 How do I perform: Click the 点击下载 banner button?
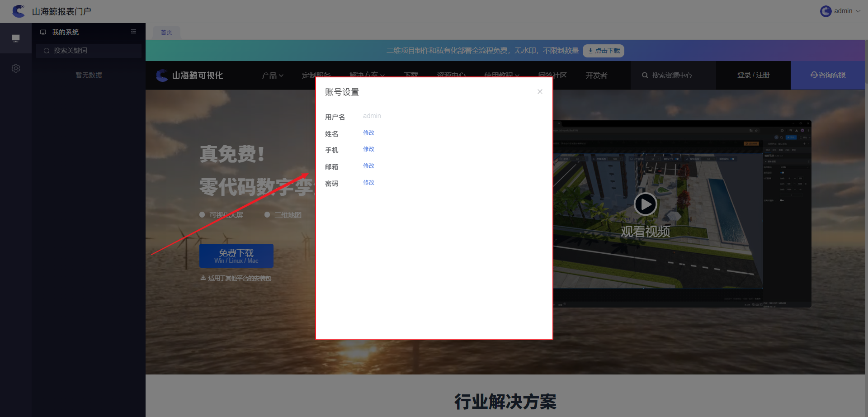[x=604, y=51]
